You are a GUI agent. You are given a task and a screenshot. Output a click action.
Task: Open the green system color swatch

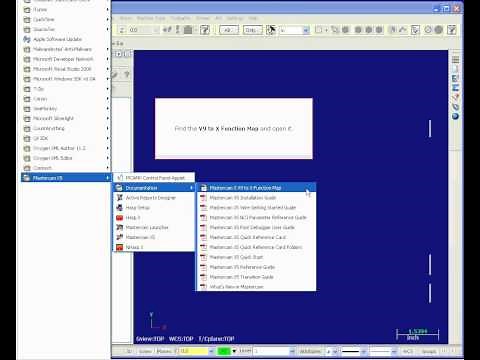point(224,351)
